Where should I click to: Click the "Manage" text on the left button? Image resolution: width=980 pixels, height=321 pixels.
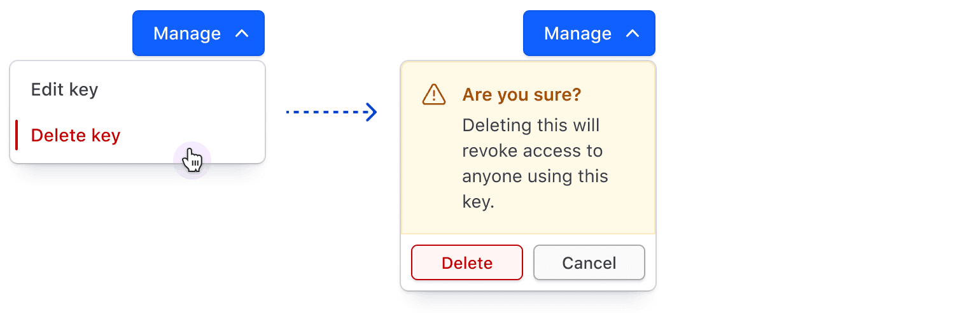(187, 33)
